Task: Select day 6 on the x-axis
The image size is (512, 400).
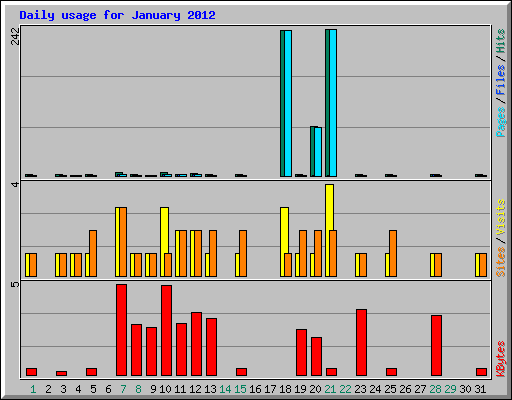Action: (108, 389)
